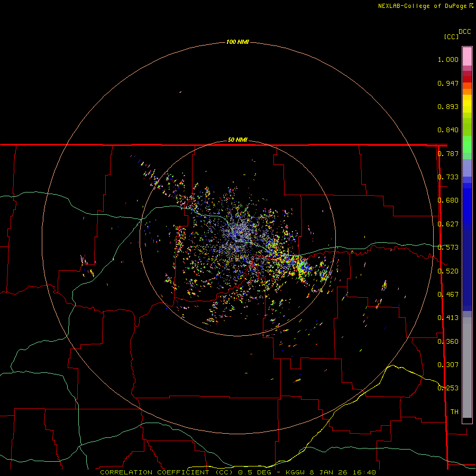Click the 0.627 legend value
Image resolution: width=476 pixels, height=476 pixels.
[448, 224]
